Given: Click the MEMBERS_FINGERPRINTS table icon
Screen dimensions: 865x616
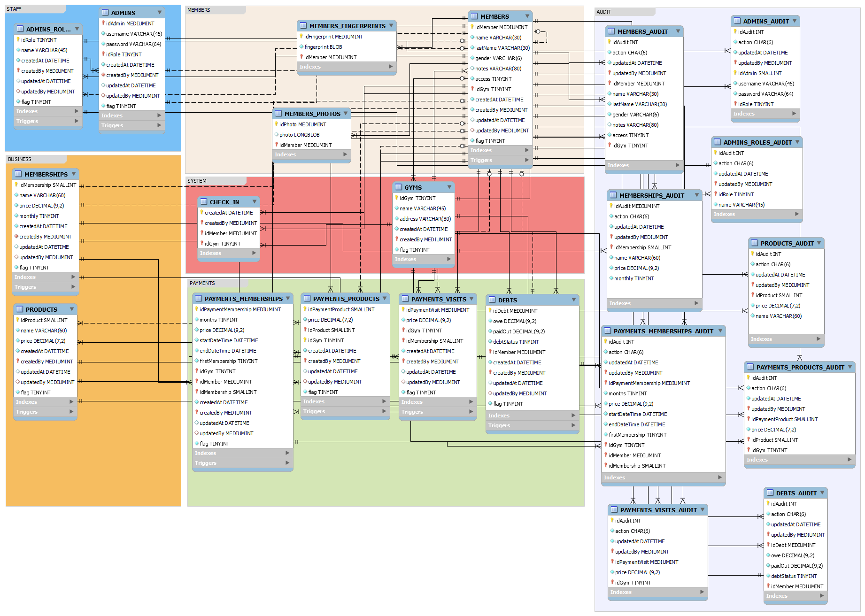Looking at the screenshot, I should click(303, 25).
